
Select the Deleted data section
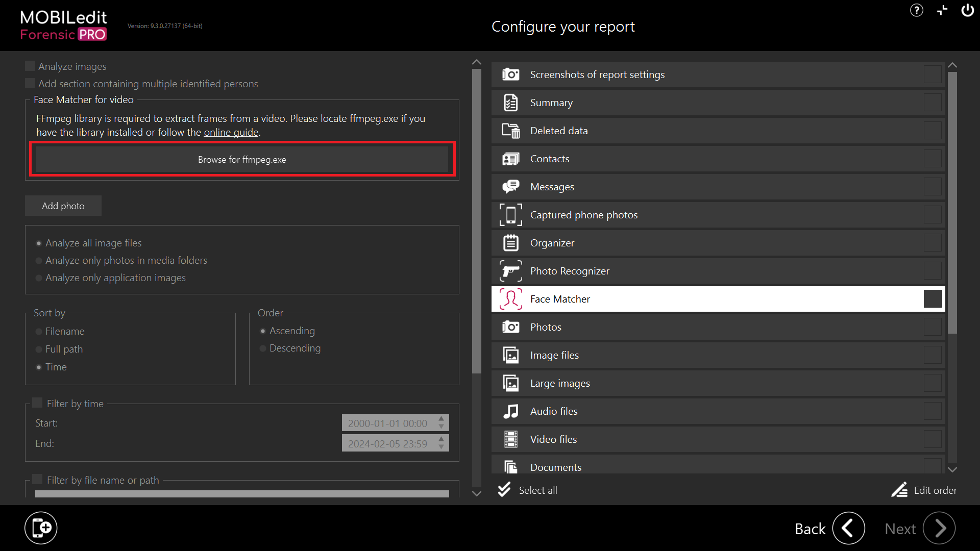point(559,131)
